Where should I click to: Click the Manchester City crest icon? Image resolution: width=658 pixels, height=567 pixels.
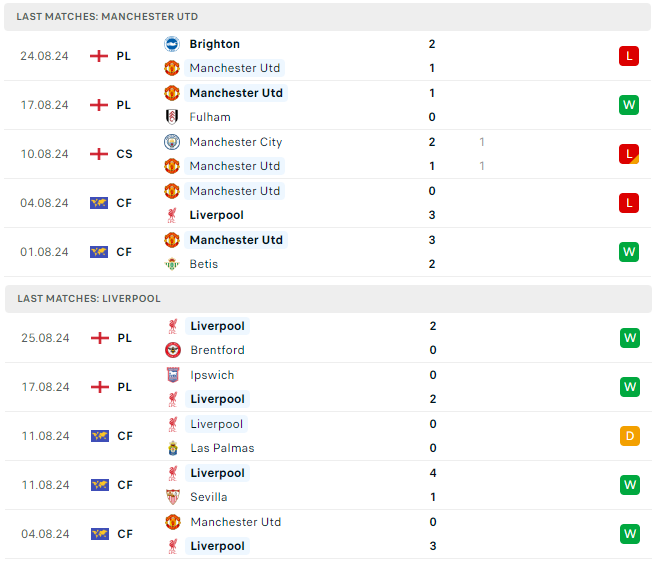(172, 142)
